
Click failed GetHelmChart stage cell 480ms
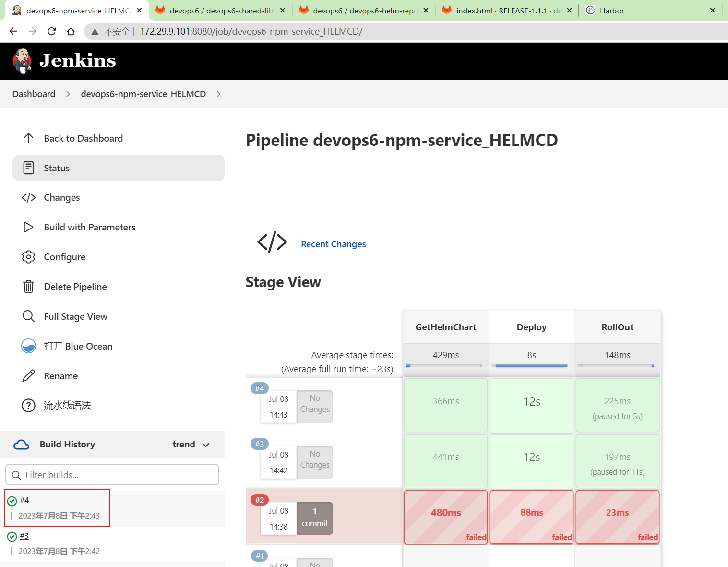click(446, 517)
